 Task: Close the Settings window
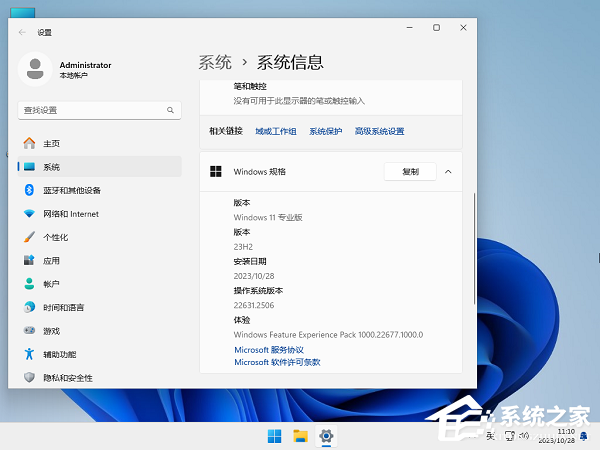coord(463,28)
